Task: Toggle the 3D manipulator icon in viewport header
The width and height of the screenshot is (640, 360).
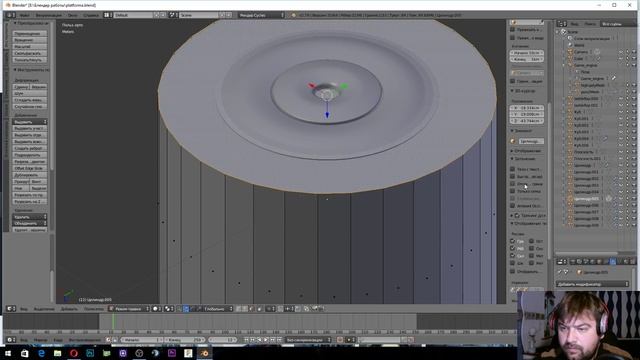Action: click(x=179, y=309)
